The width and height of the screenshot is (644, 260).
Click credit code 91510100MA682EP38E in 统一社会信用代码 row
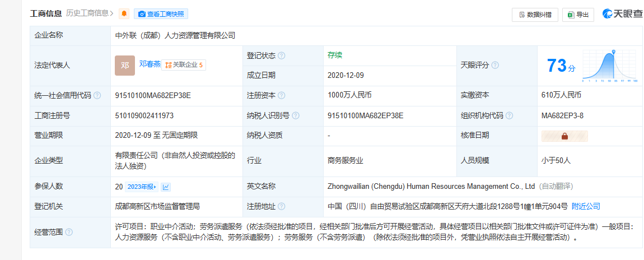[153, 95]
